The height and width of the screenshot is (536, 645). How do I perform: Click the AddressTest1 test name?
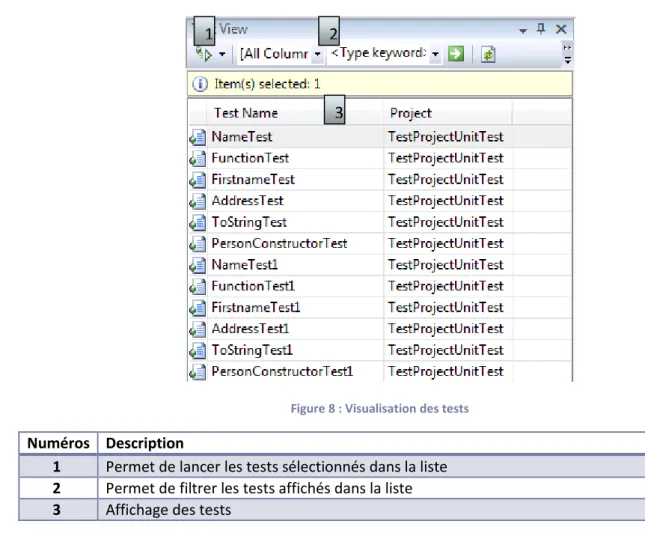coord(250,329)
